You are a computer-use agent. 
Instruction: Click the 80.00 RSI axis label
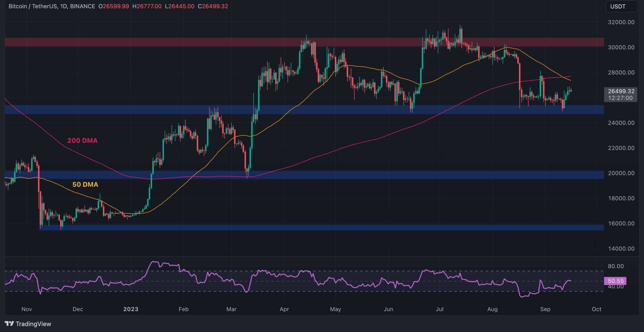click(x=616, y=266)
